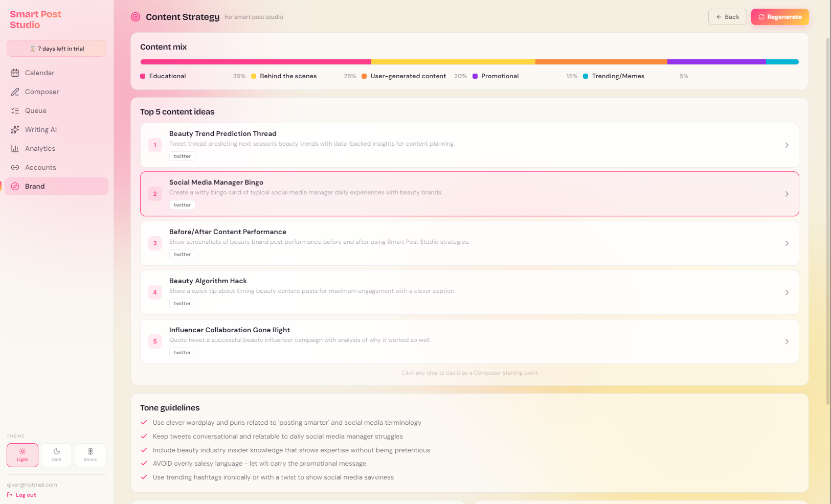Open the Writing AI section
This screenshot has height=504, width=831.
pyautogui.click(x=56, y=130)
